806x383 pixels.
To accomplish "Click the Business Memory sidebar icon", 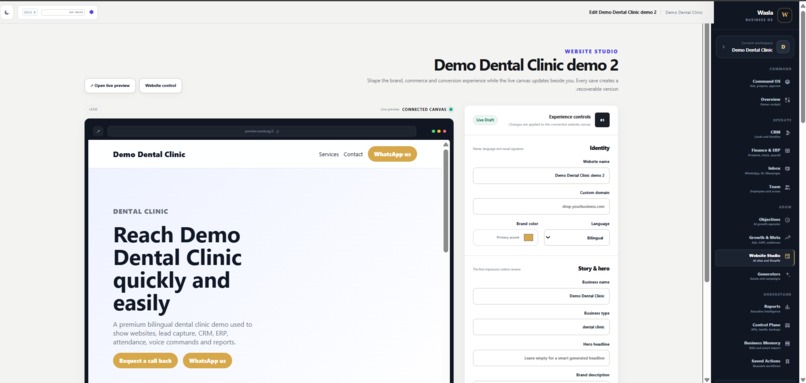I will click(787, 343).
